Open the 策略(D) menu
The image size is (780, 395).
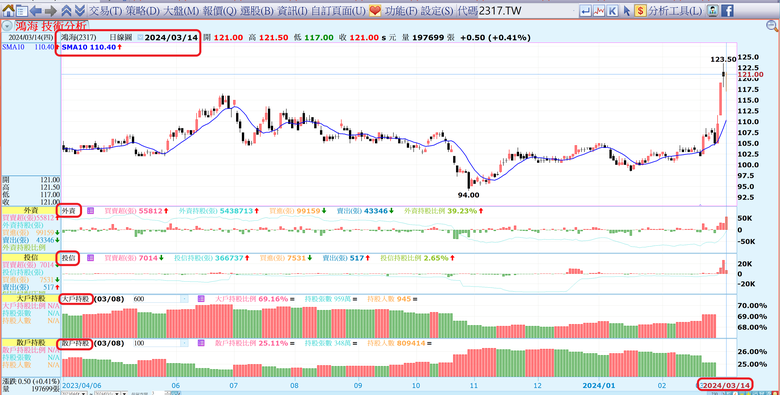click(143, 10)
